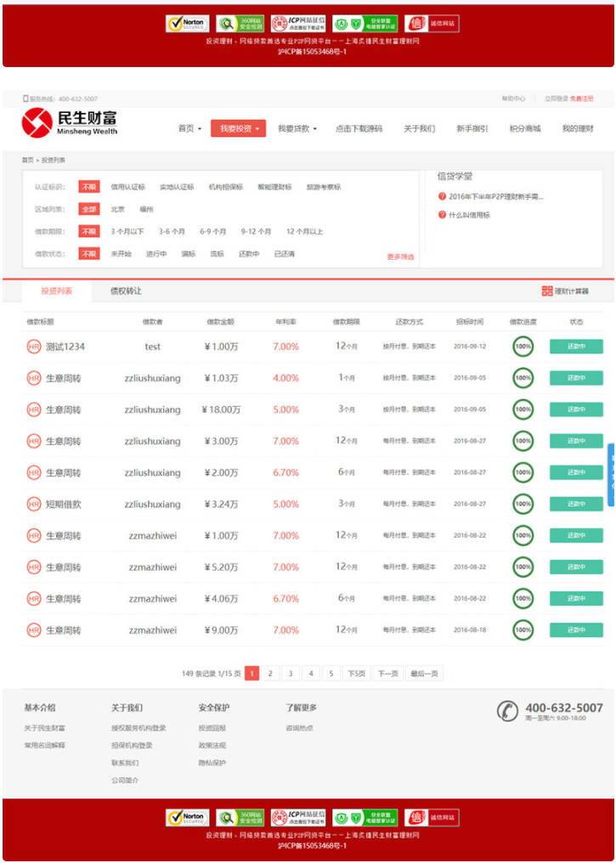616x863 pixels.
Task: Click the 最后一页 pagination button
Action: point(424,673)
